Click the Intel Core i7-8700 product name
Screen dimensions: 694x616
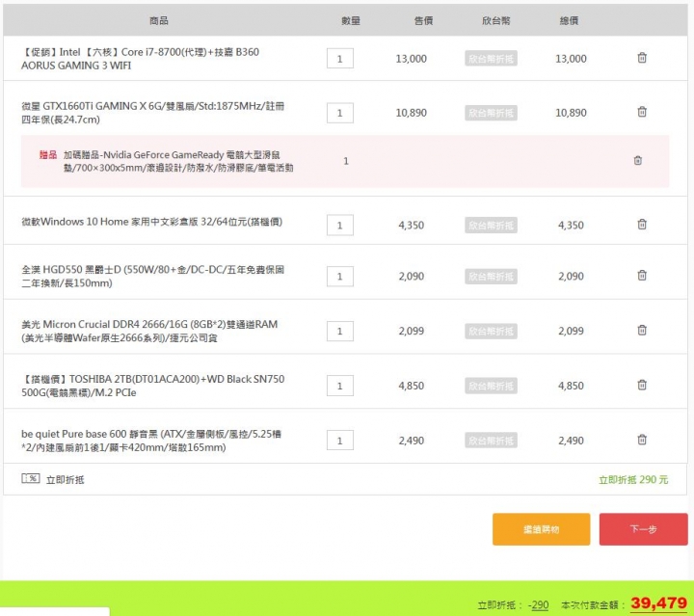coord(140,59)
